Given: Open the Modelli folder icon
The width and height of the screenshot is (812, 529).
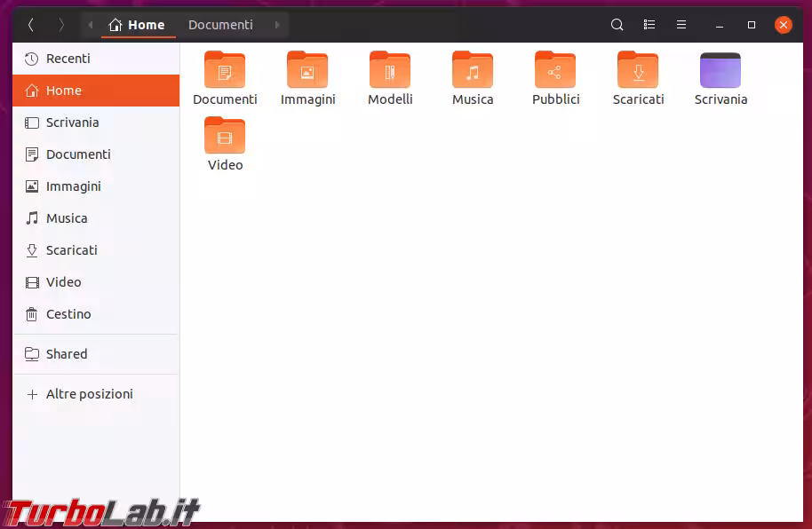Looking at the screenshot, I should tap(390, 70).
